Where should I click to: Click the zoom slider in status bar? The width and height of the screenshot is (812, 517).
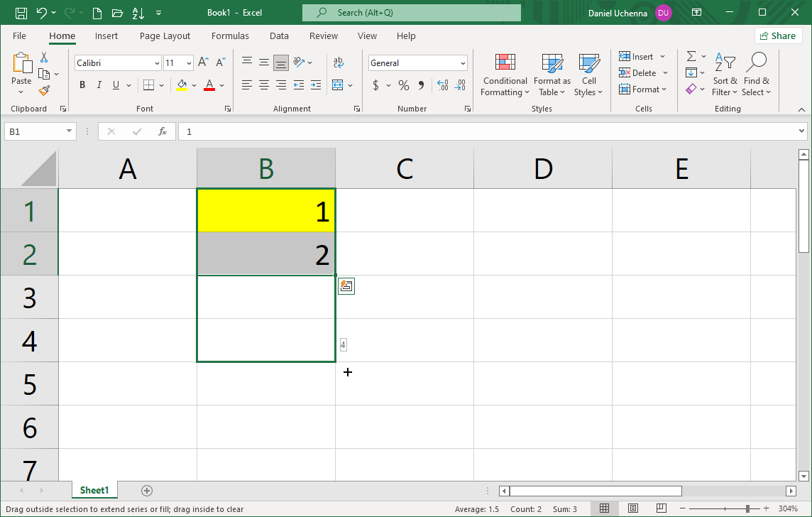(747, 508)
